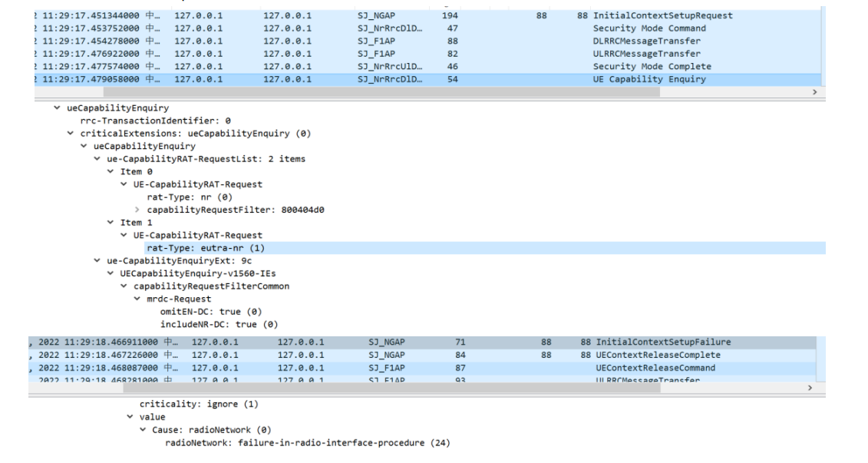Select the Security Mode Complete packet
Image resolution: width=868 pixels, height=463 pixels.
tap(641, 67)
